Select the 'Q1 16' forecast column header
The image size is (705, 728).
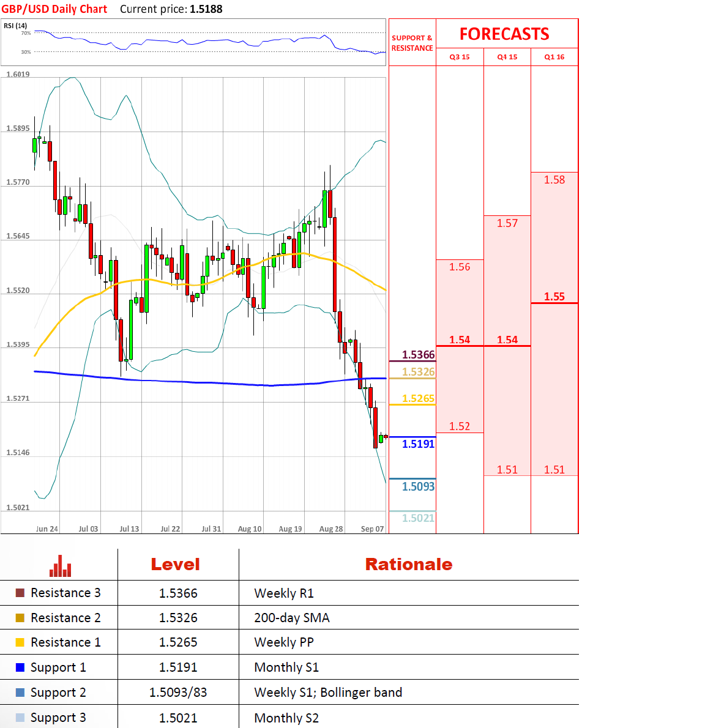coord(554,57)
